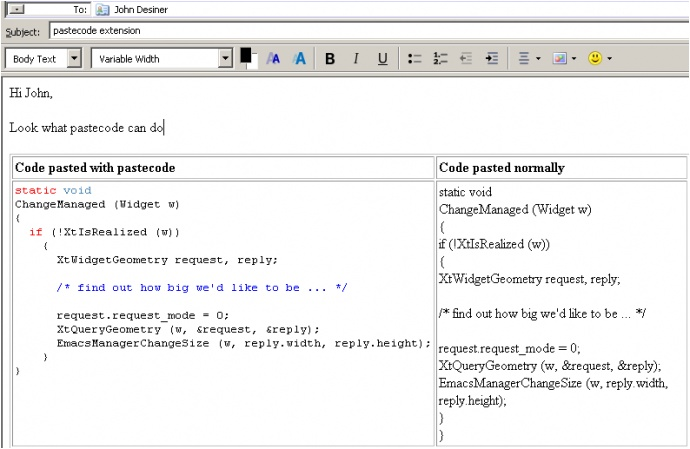Apply numbered list
The image size is (690, 449).
[440, 59]
